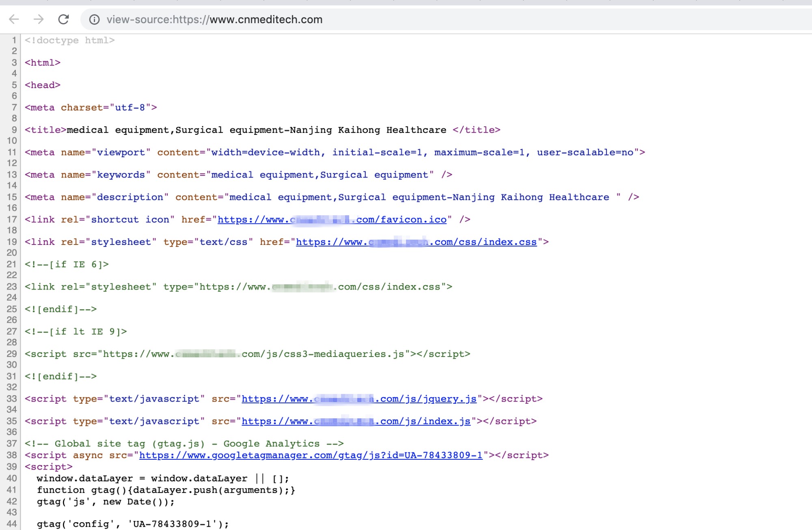Reload the page with refresh icon
Screen dimensions: 812x530
pyautogui.click(x=63, y=19)
